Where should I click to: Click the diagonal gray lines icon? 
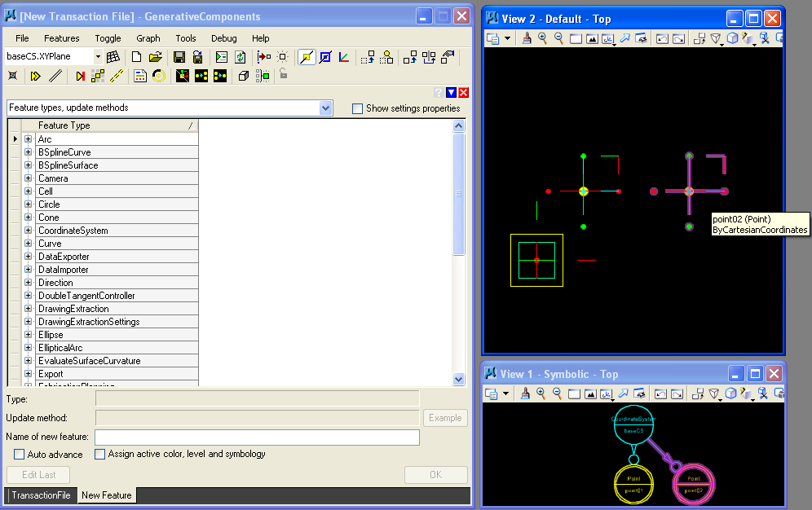coord(55,76)
